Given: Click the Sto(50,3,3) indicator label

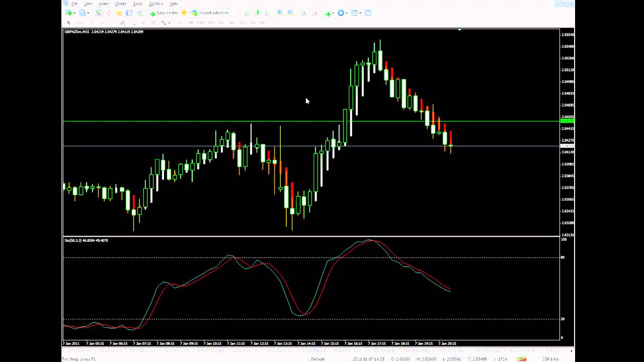Looking at the screenshot, I should pyautogui.click(x=86, y=240).
